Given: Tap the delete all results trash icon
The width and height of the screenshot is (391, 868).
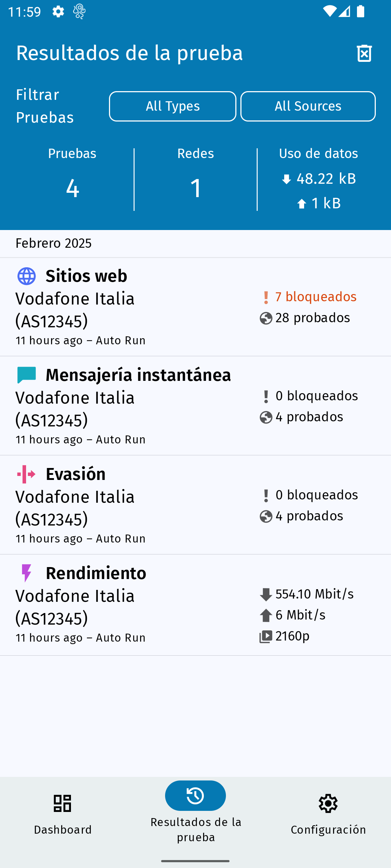Looking at the screenshot, I should (364, 54).
